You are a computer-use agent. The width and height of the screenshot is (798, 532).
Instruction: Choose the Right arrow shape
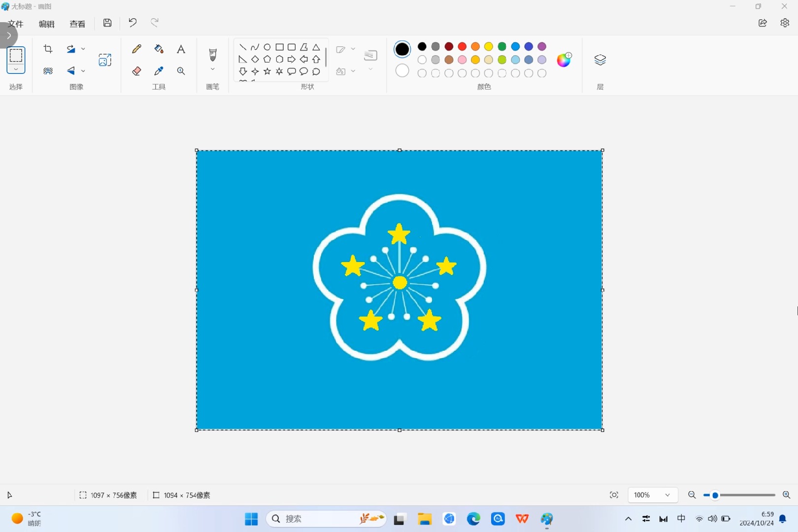point(292,59)
